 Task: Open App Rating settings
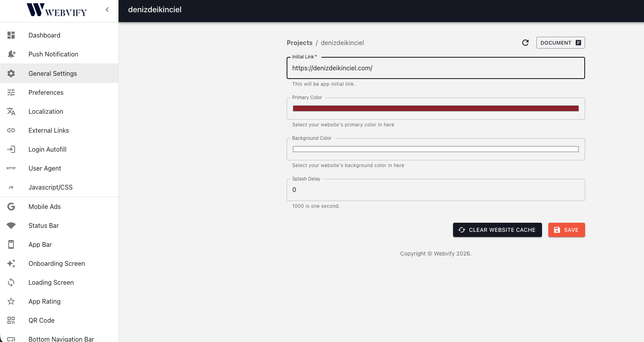[x=59, y=301]
